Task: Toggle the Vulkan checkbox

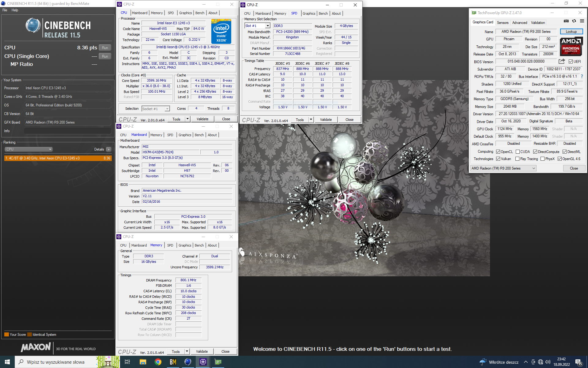Action: (x=498, y=159)
